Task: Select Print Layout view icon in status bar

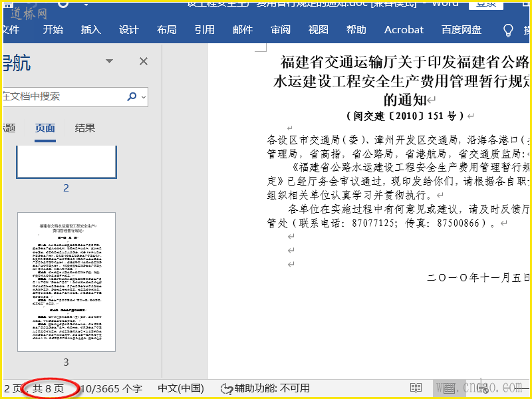Action: [x=449, y=388]
